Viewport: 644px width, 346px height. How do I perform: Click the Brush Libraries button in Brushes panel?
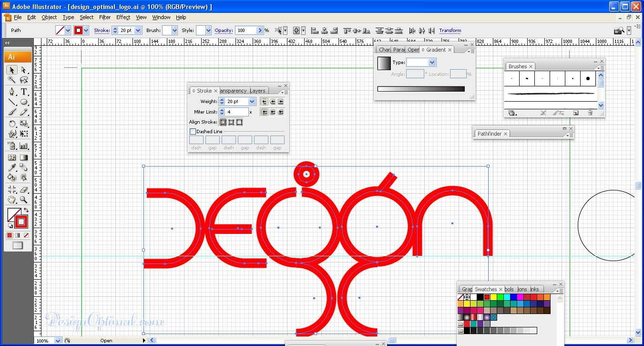[512, 113]
